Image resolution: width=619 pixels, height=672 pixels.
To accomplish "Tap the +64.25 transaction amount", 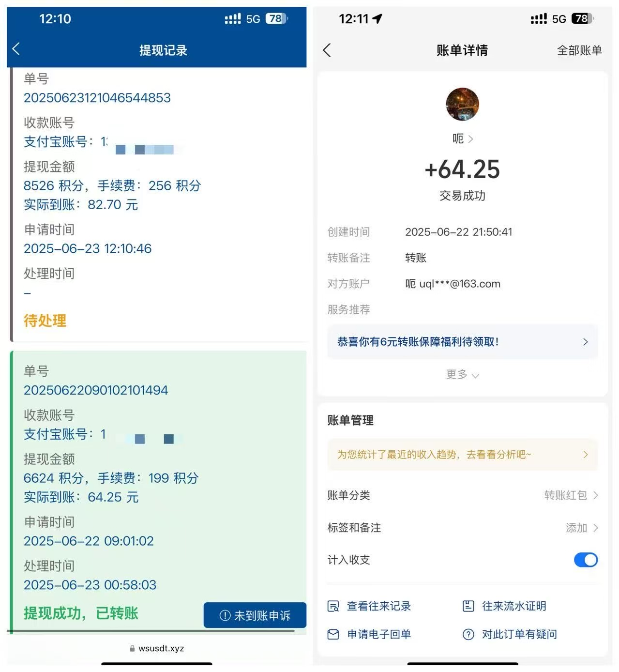I will (462, 169).
